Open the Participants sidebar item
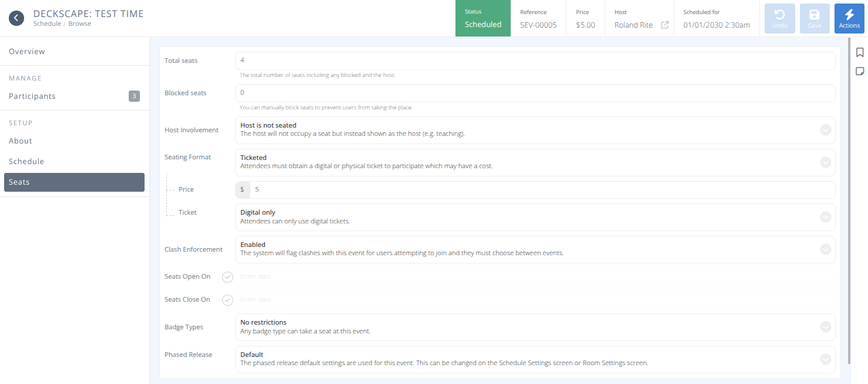This screenshot has width=868, height=384. click(x=75, y=96)
